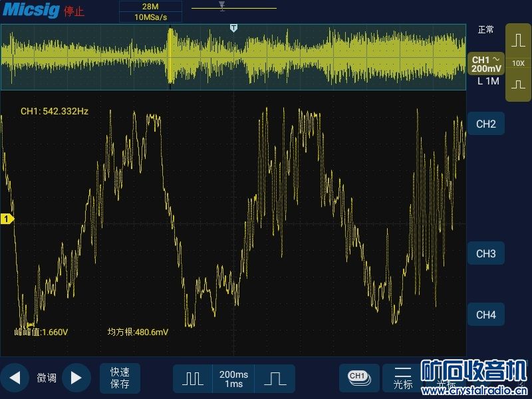Tap the 微调 fine adjust label

pyautogui.click(x=47, y=378)
